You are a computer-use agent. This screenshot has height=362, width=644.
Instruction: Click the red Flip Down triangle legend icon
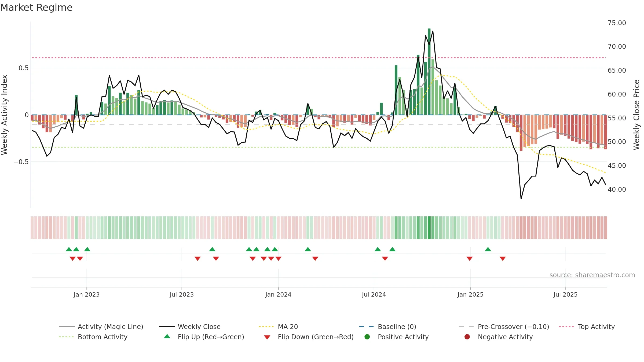pyautogui.click(x=267, y=337)
